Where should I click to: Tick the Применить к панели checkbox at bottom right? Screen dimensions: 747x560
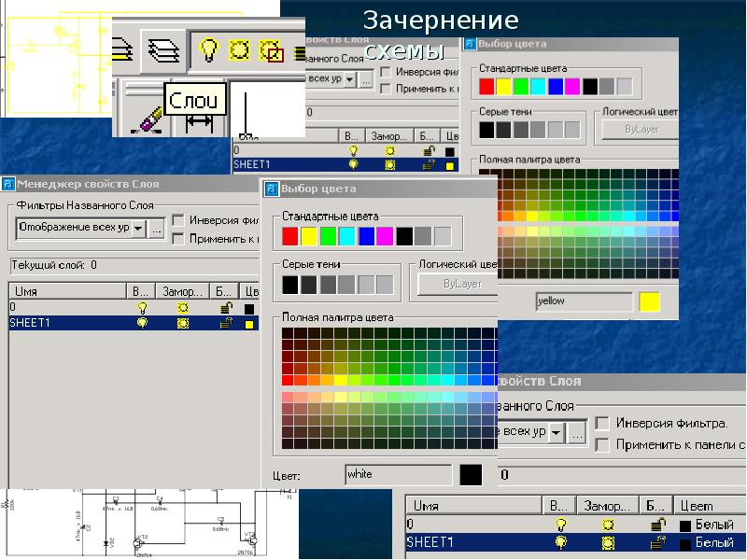click(603, 444)
